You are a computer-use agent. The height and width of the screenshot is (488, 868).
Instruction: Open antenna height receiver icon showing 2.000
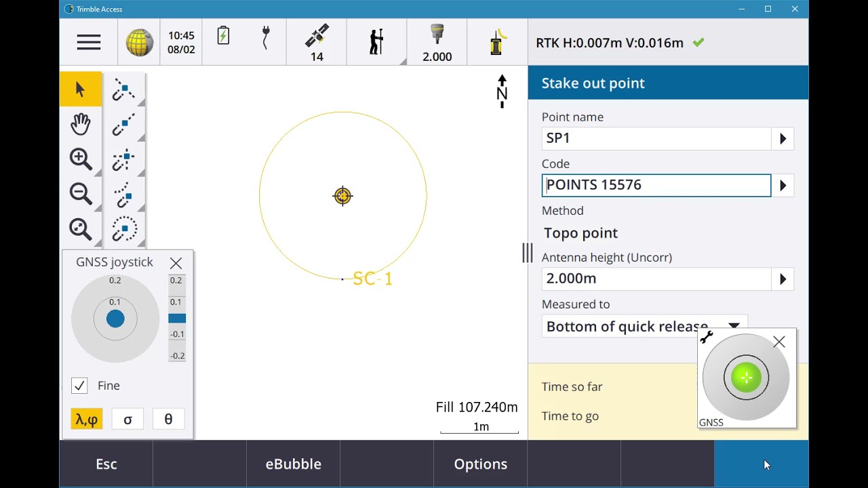pos(437,43)
